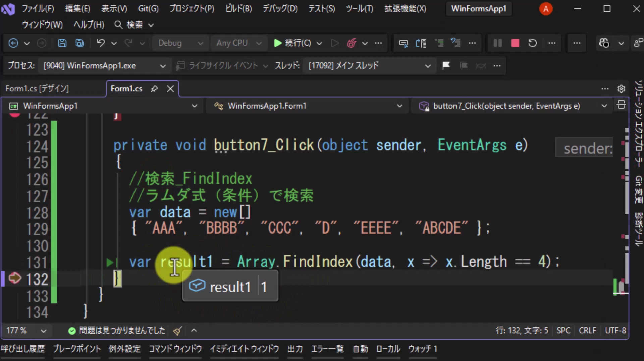The height and width of the screenshot is (361, 644).
Task: Open the ブレークポイント panel tab
Action: 76,349
